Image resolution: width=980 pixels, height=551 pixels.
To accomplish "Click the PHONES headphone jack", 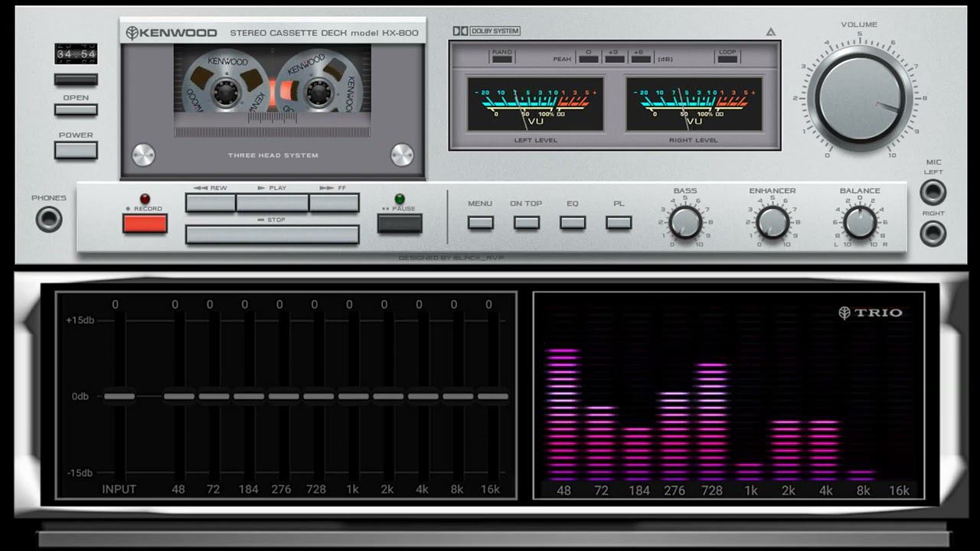I will (x=49, y=220).
